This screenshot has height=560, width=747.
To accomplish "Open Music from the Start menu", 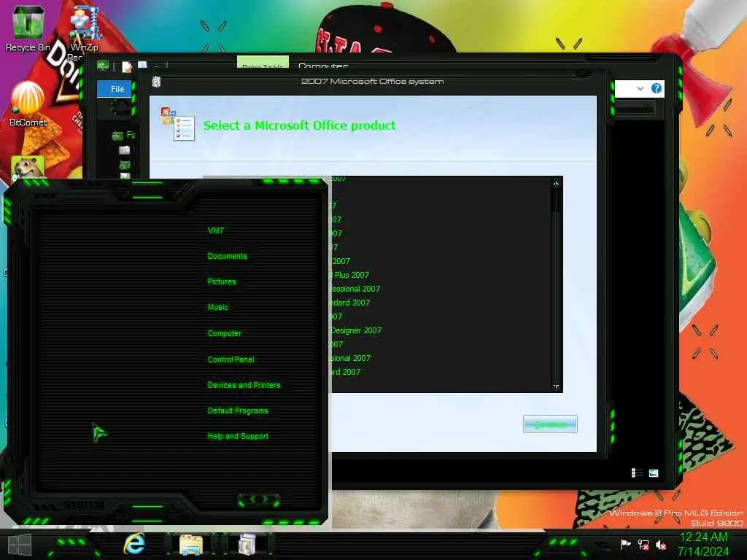I will (x=217, y=308).
